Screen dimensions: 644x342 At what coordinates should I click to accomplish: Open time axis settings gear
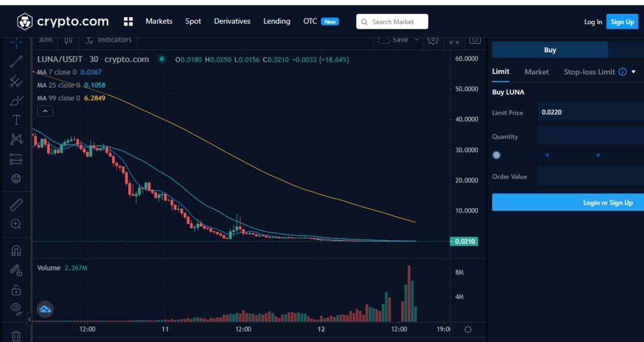pos(468,329)
